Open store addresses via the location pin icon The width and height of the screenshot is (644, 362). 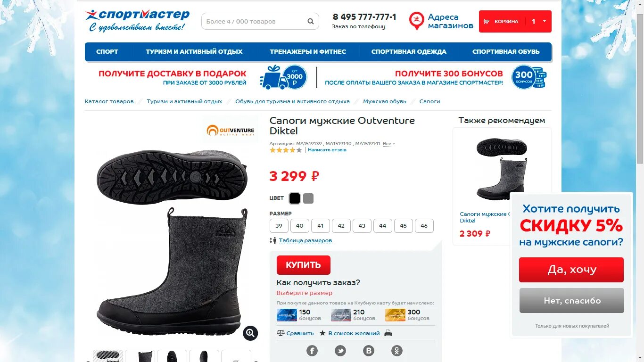click(x=416, y=21)
